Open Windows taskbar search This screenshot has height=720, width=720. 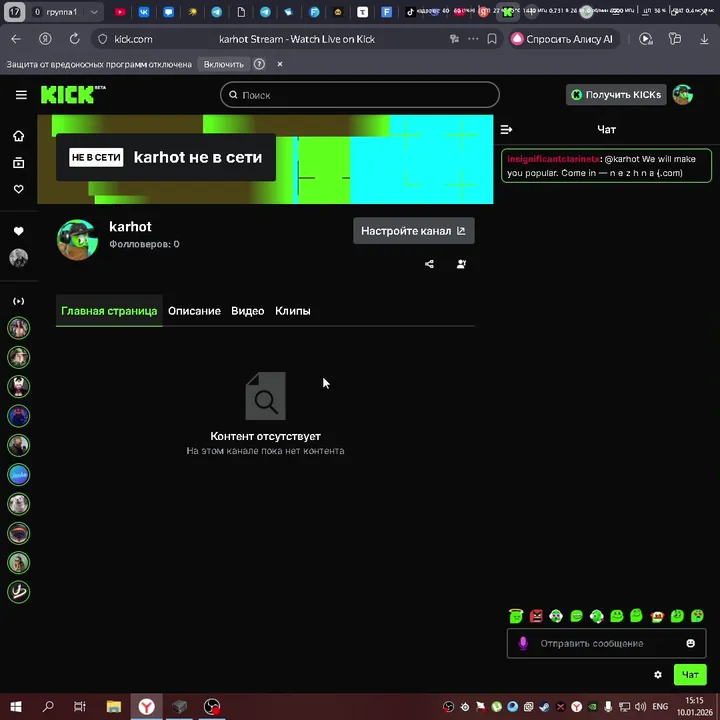point(48,706)
